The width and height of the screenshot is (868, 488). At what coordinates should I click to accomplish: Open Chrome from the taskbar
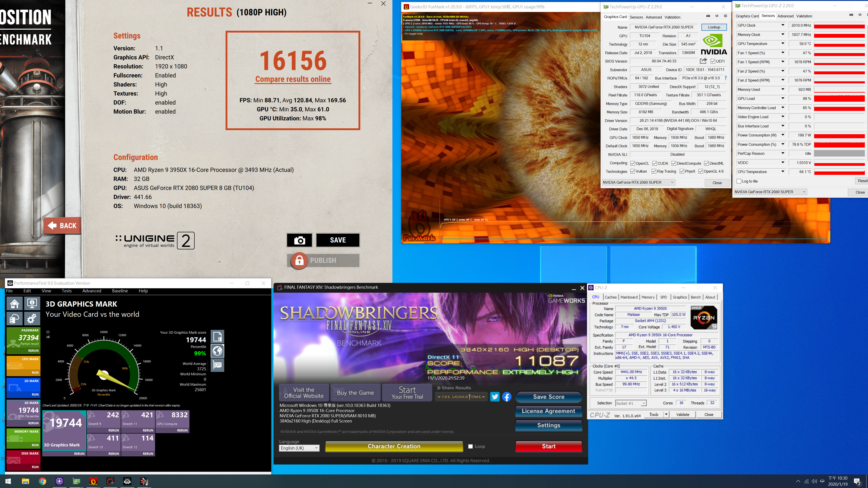pos(42,481)
